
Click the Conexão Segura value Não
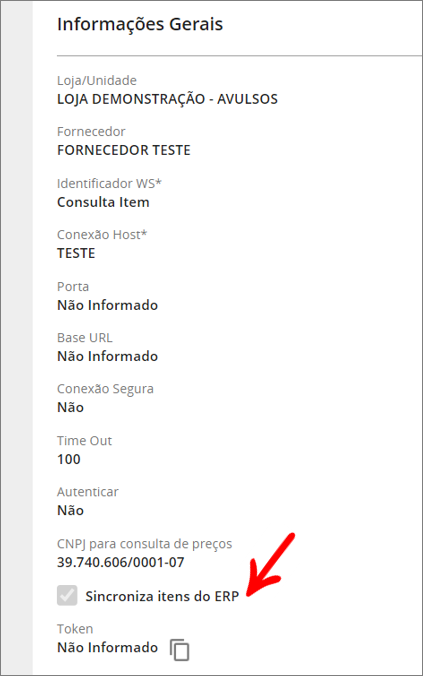(x=70, y=407)
